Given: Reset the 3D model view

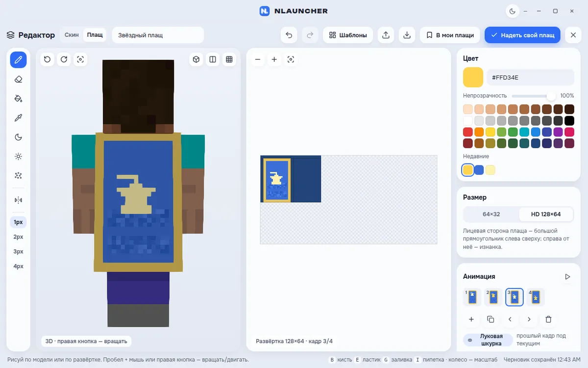Looking at the screenshot, I should [80, 59].
